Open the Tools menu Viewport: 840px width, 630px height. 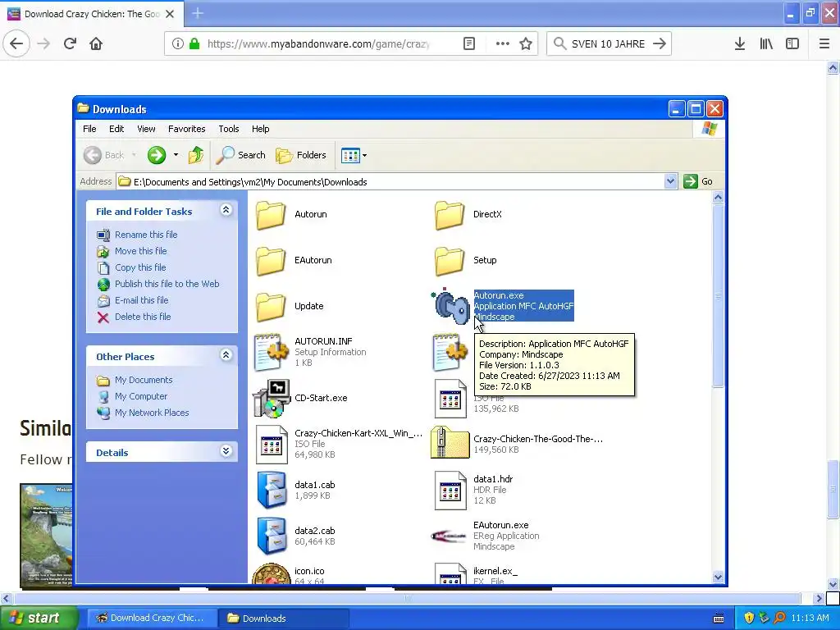pyautogui.click(x=228, y=129)
